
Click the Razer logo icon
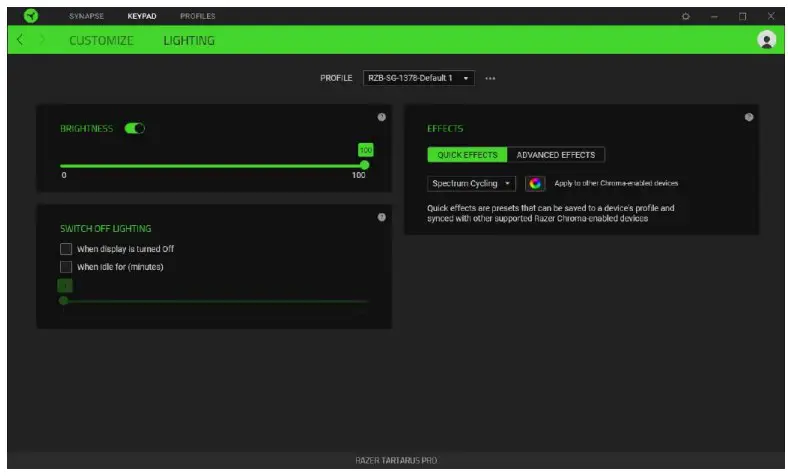click(x=31, y=16)
